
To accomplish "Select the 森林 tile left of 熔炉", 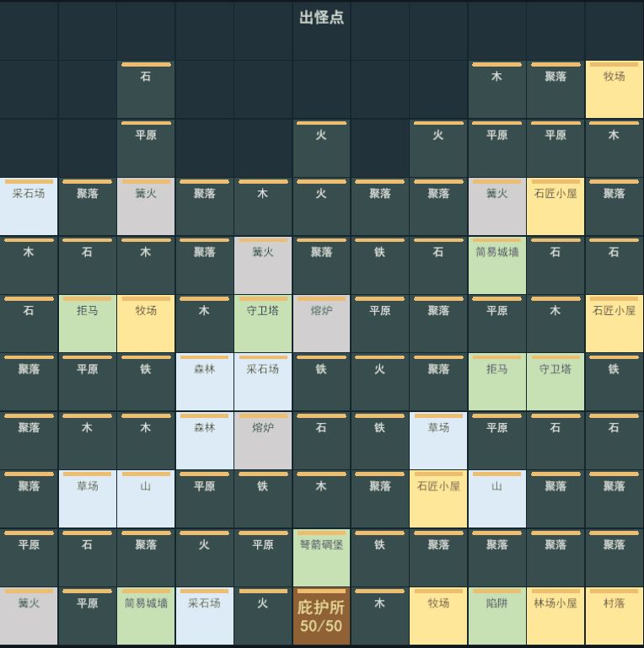I will pyautogui.click(x=204, y=441).
